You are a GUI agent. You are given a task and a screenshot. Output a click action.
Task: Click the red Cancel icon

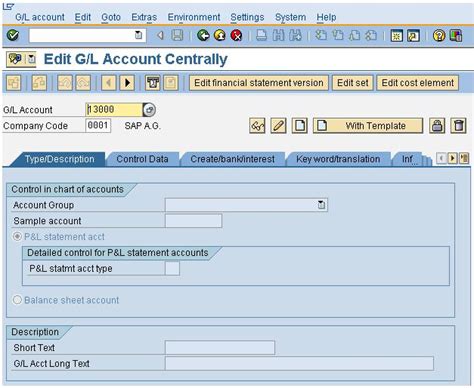(x=236, y=35)
